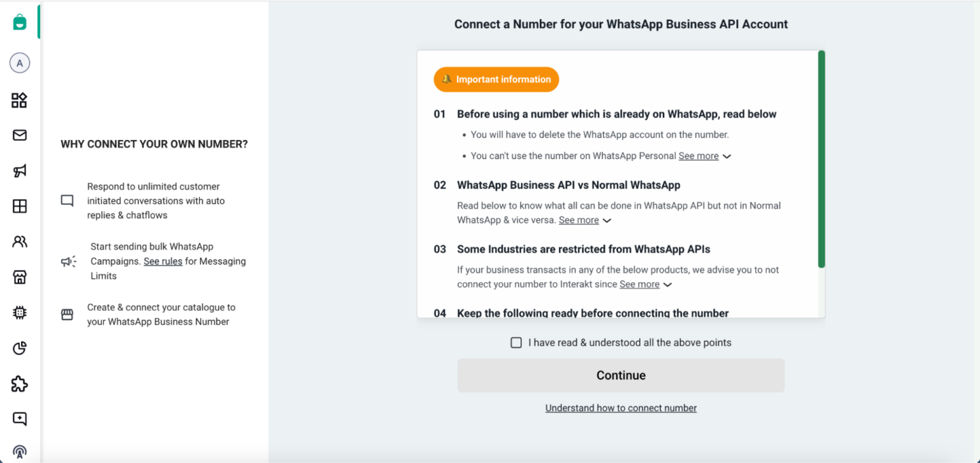Open the templates grid panel icon

click(x=19, y=206)
